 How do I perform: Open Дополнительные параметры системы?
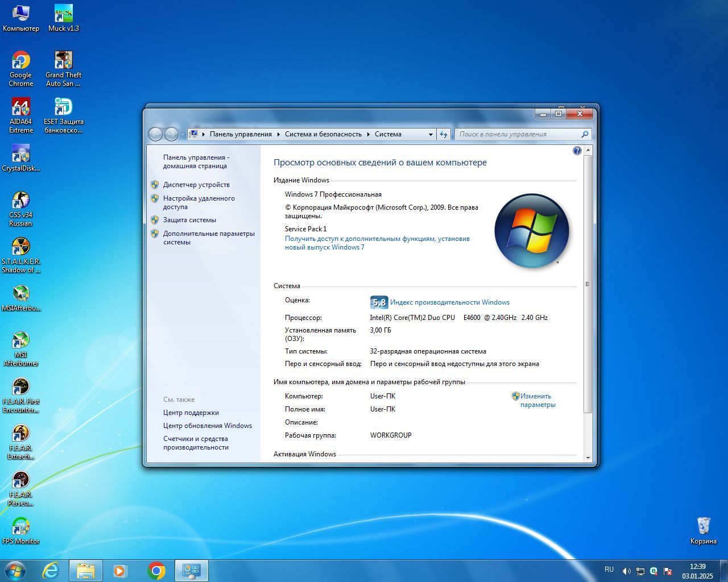coord(209,238)
